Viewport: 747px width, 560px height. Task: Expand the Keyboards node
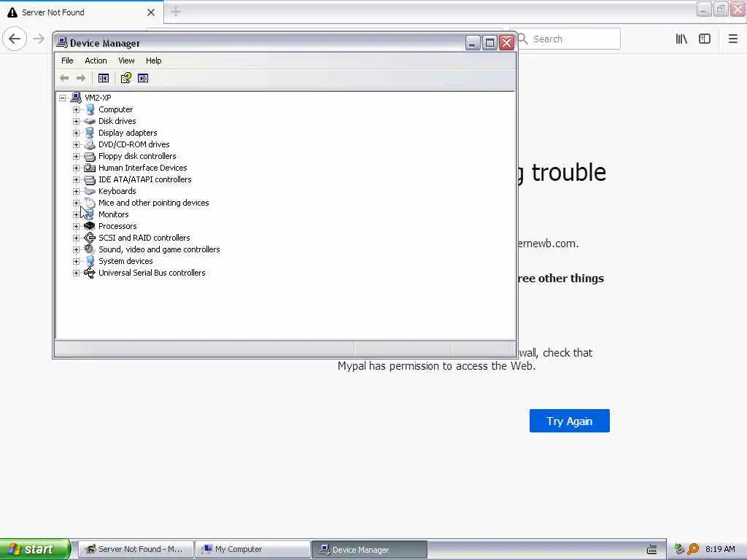[x=76, y=192]
